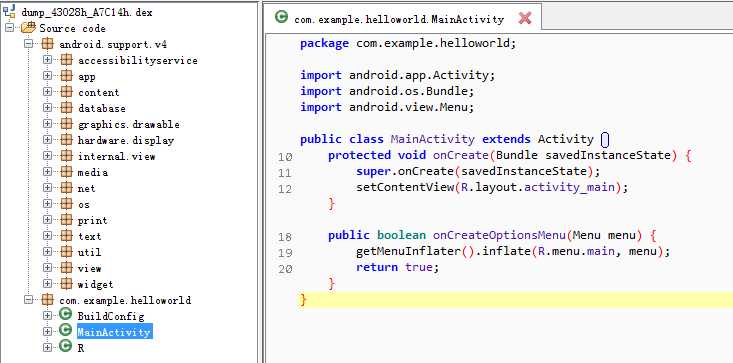733x363 pixels.
Task: Expand the util package node
Action: [47, 251]
